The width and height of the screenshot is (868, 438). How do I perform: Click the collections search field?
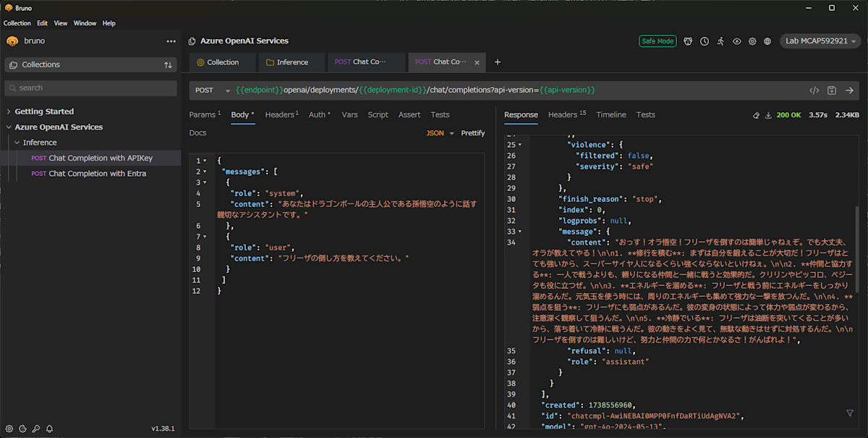[90, 88]
